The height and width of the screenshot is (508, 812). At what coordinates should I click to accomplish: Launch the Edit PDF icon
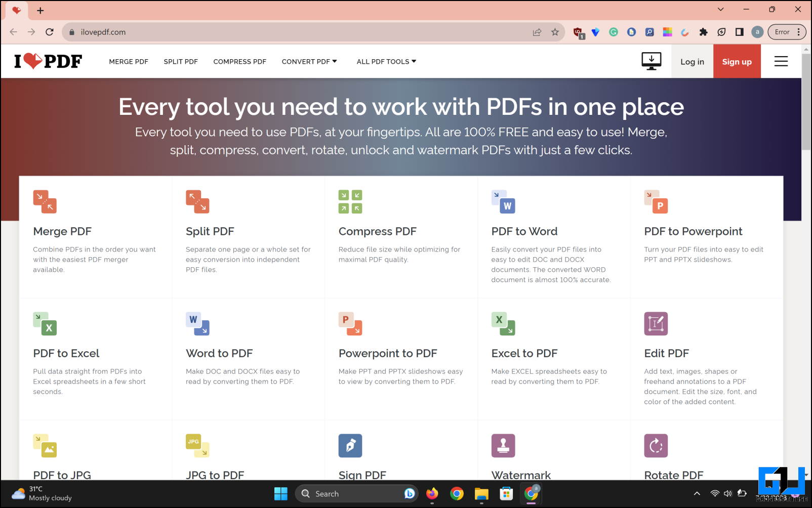coord(656,324)
